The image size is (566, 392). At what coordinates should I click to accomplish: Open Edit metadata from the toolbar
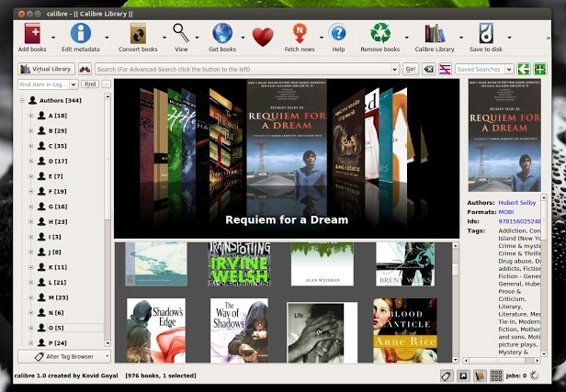pos(80,34)
